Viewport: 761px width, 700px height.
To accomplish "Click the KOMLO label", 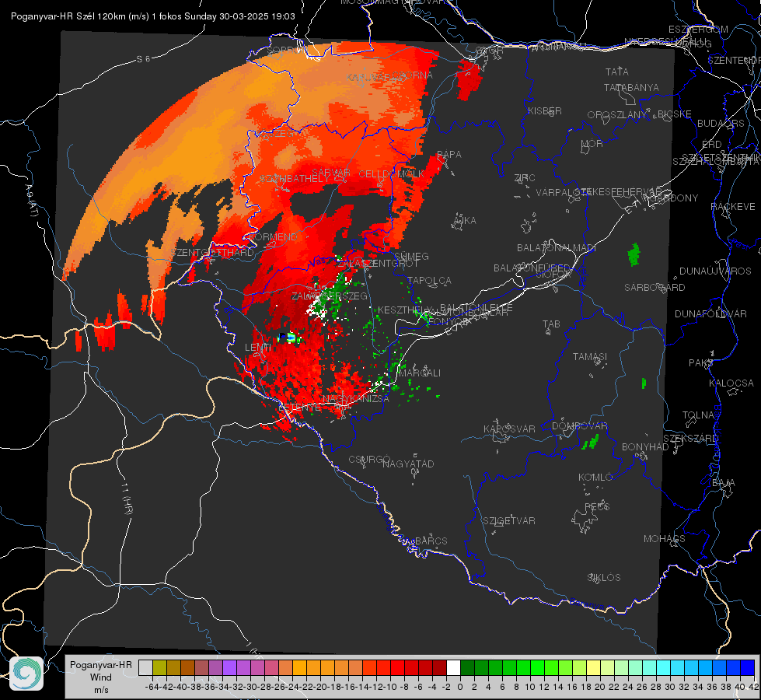I will (x=595, y=478).
